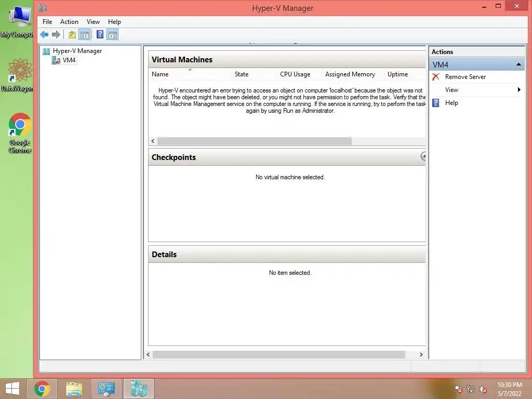Click the Hyper-V Manager taskbar icon
The height and width of the screenshot is (399, 532).
pos(138,389)
